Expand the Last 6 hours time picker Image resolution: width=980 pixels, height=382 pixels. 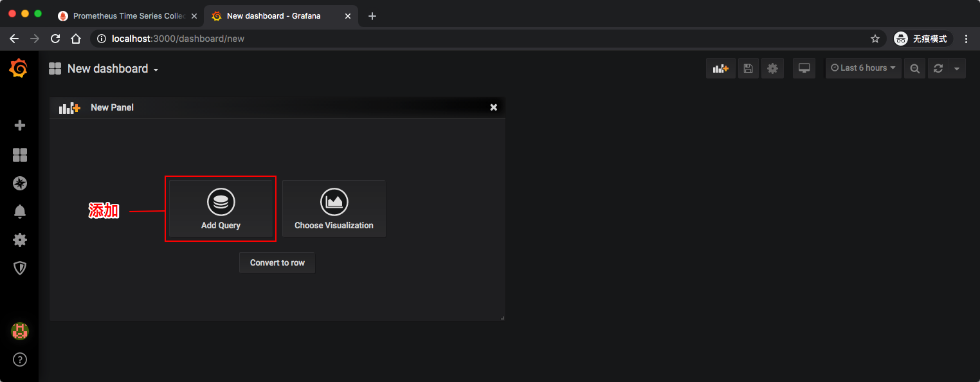click(x=863, y=68)
